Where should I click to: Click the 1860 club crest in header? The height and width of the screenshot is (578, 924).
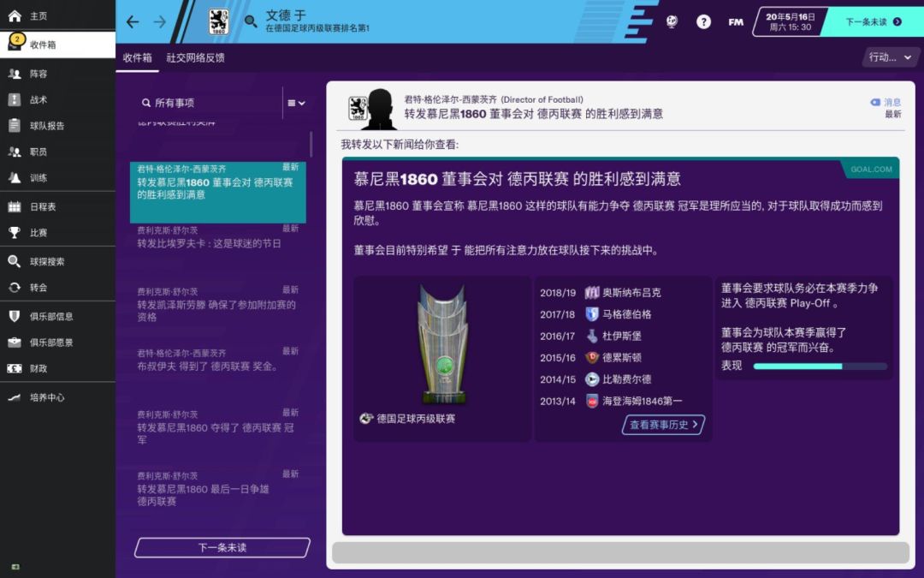[x=219, y=21]
